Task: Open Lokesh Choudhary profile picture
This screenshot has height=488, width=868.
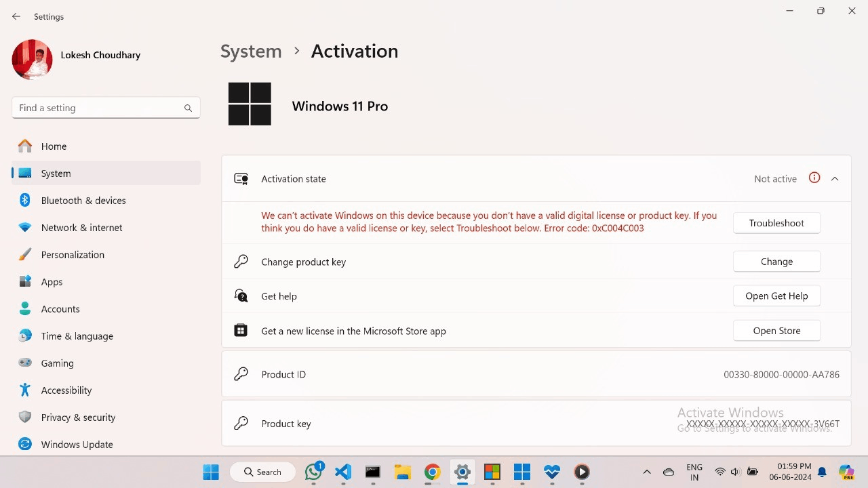Action: [32, 60]
